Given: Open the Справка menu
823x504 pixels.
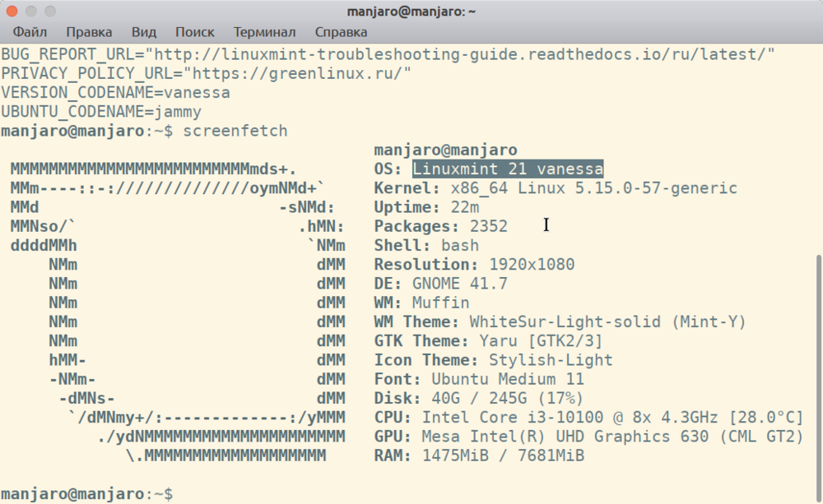Looking at the screenshot, I should click(341, 32).
